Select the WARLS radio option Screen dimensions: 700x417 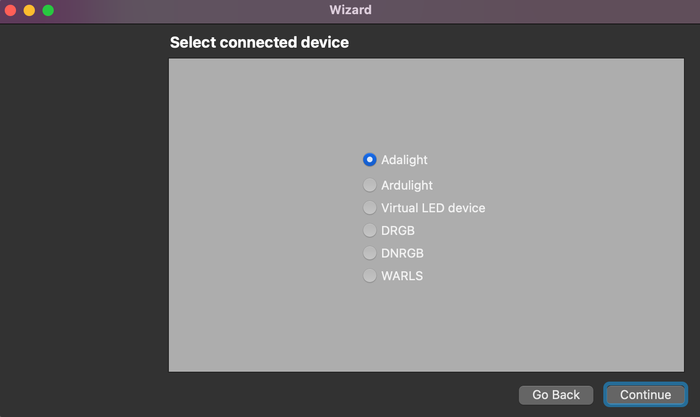coord(370,275)
